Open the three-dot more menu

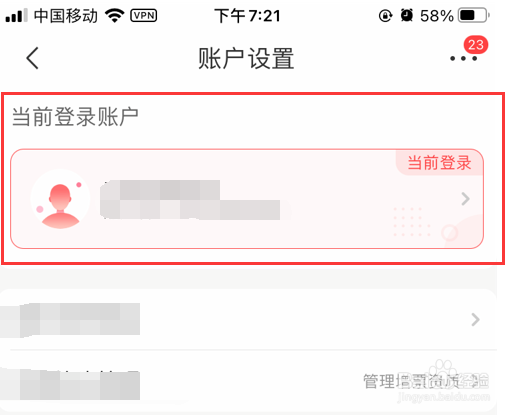click(x=463, y=59)
